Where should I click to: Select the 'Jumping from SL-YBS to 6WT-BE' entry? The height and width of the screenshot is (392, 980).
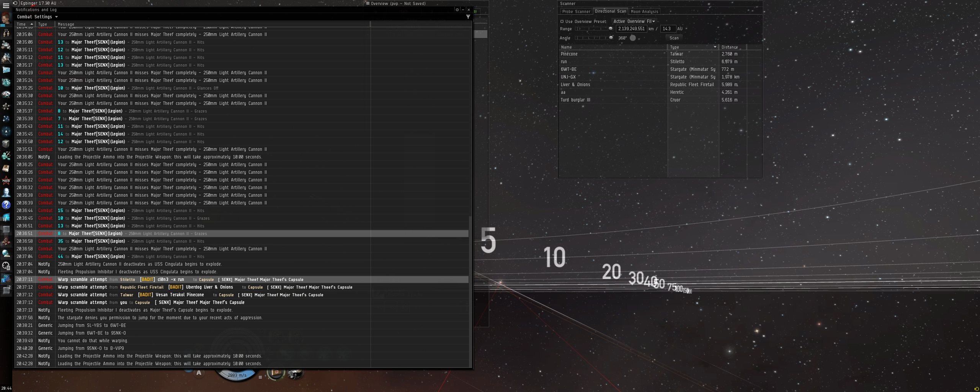[x=242, y=325]
